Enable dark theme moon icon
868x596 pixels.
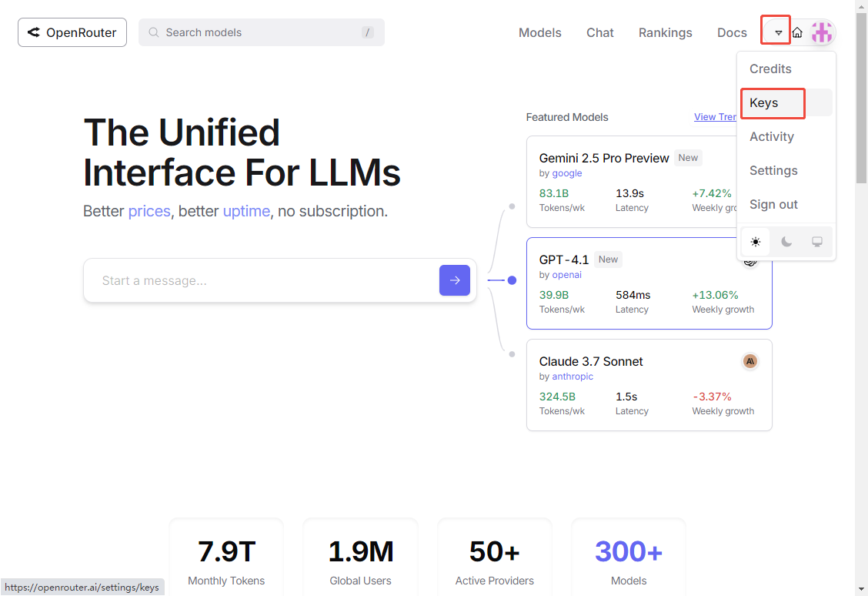pyautogui.click(x=786, y=242)
